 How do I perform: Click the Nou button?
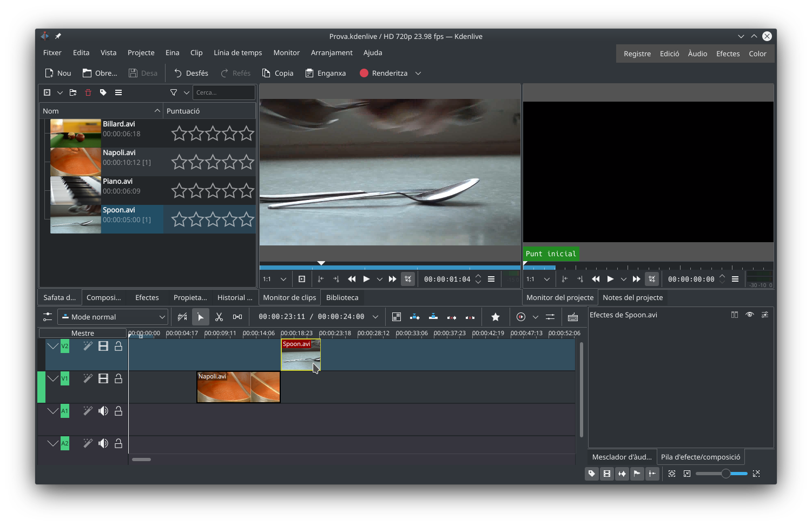58,74
